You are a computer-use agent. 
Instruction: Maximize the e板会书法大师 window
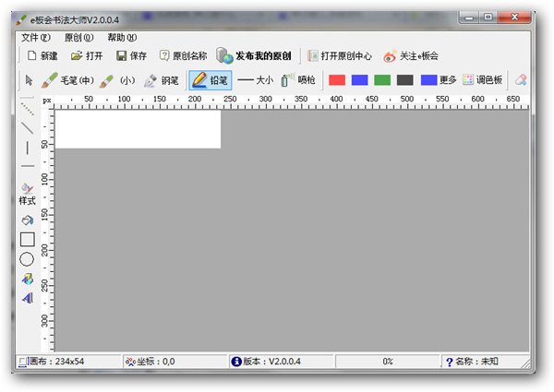pos(488,18)
